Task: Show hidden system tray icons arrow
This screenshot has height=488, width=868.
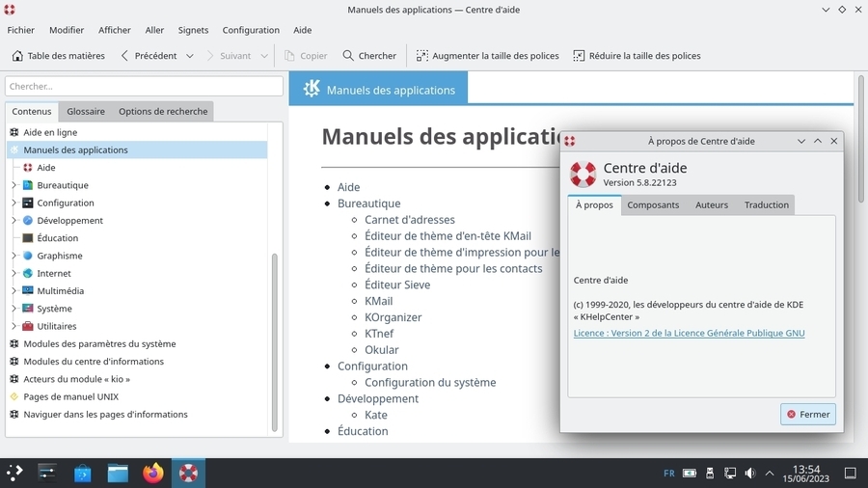Action: point(770,474)
